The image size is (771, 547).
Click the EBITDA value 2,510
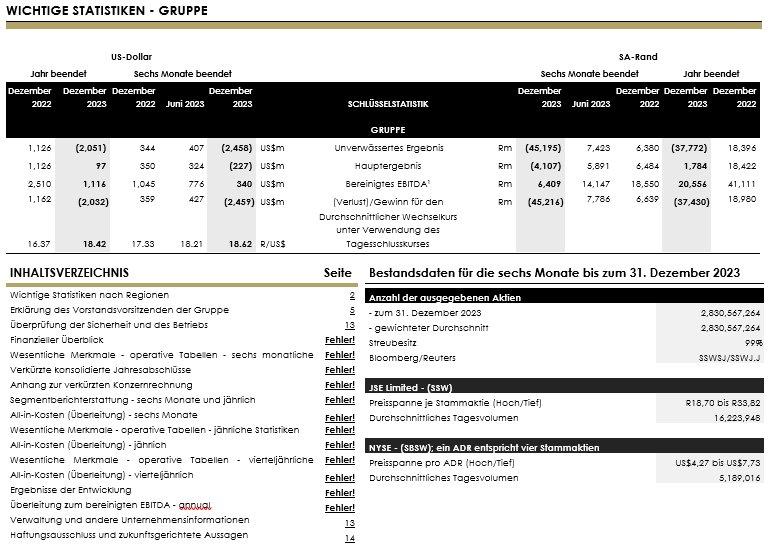point(39,184)
